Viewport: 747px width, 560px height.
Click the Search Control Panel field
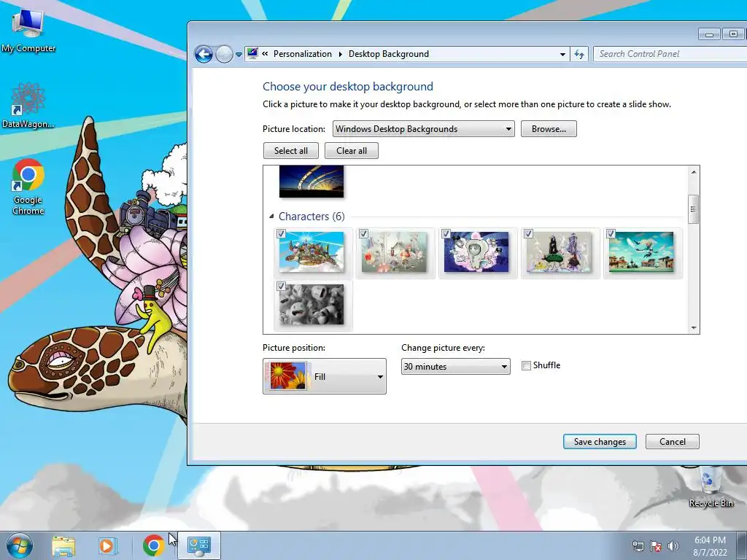click(670, 54)
